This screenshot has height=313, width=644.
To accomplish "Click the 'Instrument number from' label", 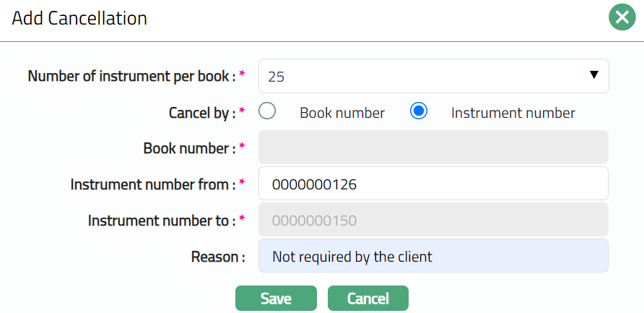I will point(153,184).
